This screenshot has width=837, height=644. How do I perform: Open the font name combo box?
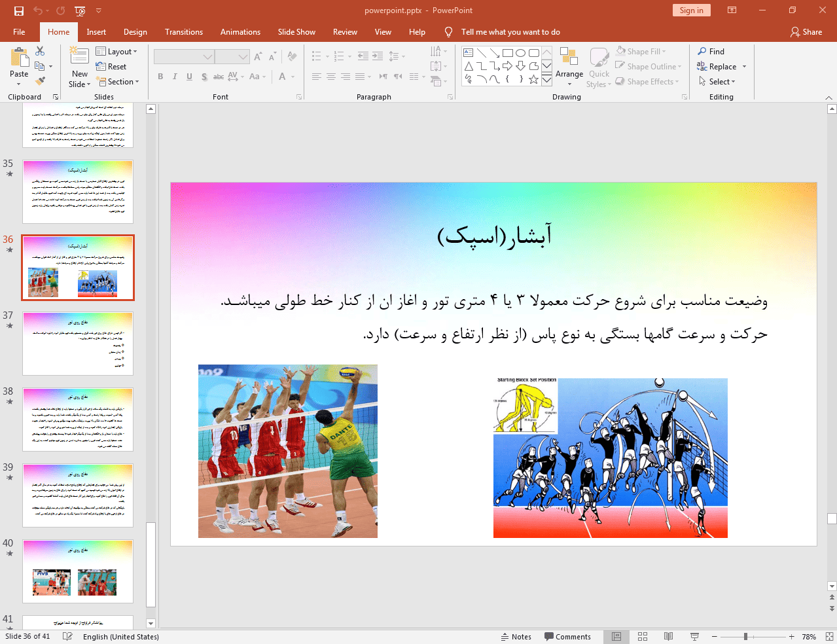pos(184,57)
